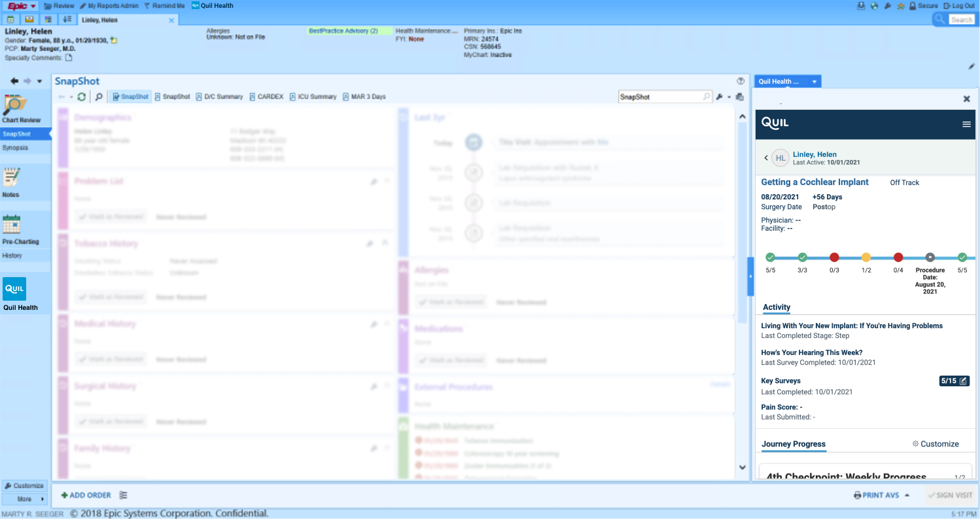The height and width of the screenshot is (519, 980).
Task: Switch to the ICU Summary report tab
Action: [313, 97]
